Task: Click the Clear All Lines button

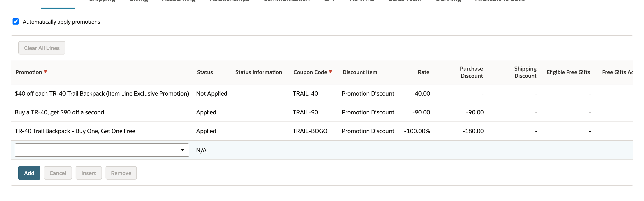Action: pos(42,48)
